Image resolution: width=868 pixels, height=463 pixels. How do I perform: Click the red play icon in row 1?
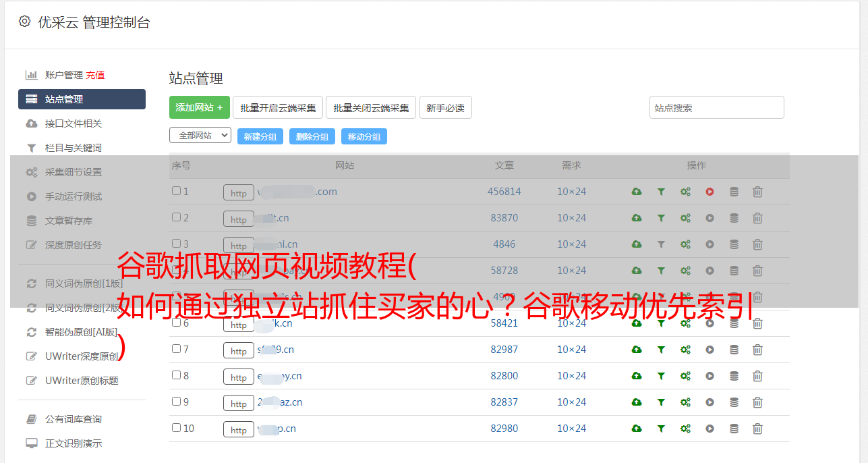coord(710,192)
